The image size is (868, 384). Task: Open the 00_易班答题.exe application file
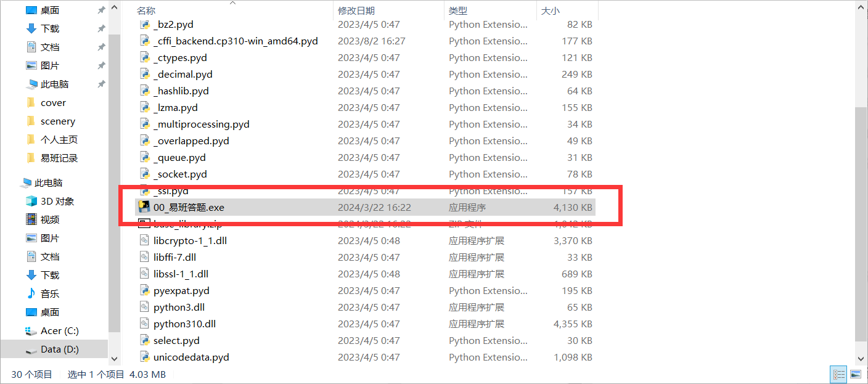point(189,208)
